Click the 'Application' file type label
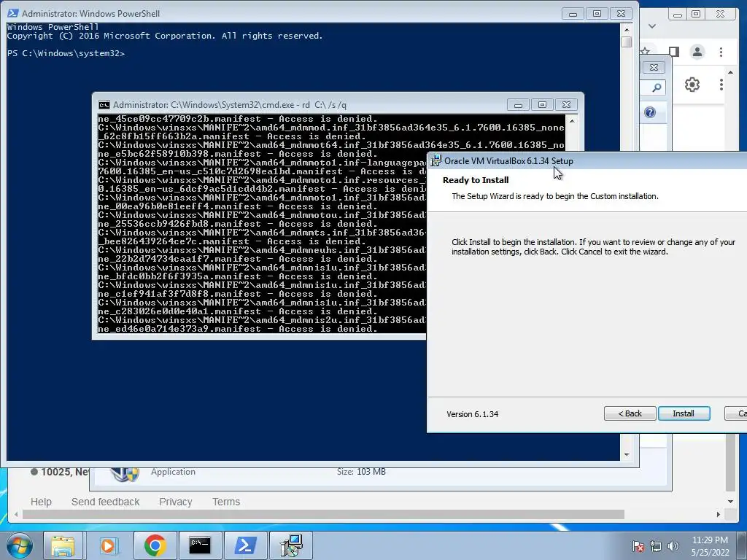 click(173, 472)
